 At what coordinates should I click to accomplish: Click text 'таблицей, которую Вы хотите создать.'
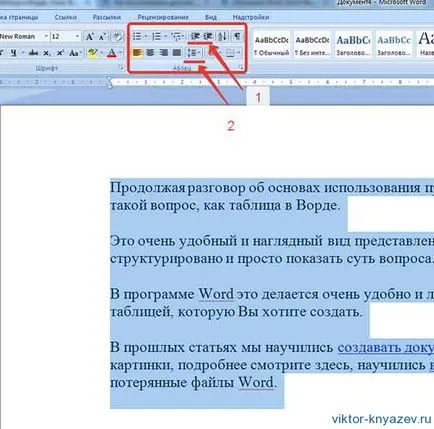point(236,312)
